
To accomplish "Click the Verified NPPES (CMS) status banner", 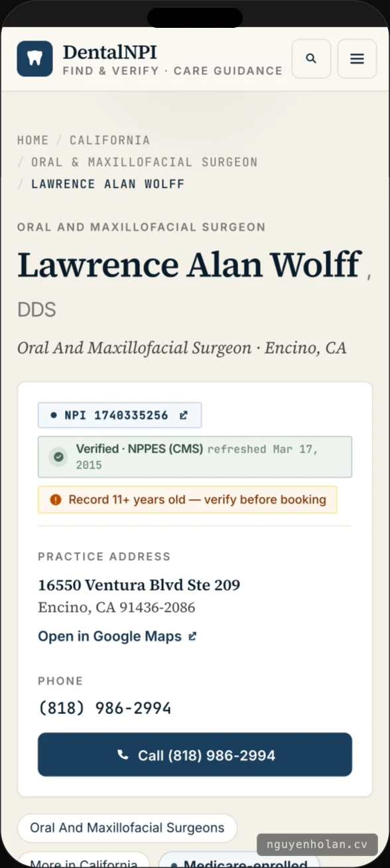I will 195,457.
